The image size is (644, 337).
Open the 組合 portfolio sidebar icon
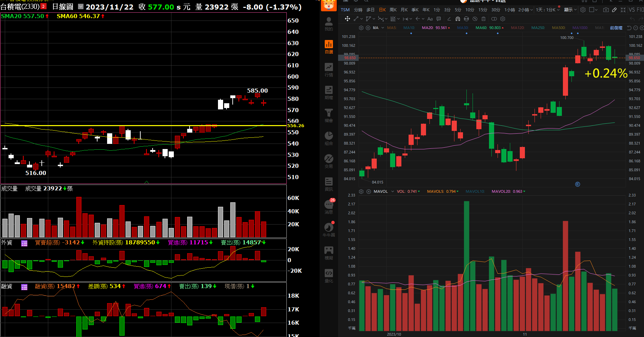click(329, 138)
